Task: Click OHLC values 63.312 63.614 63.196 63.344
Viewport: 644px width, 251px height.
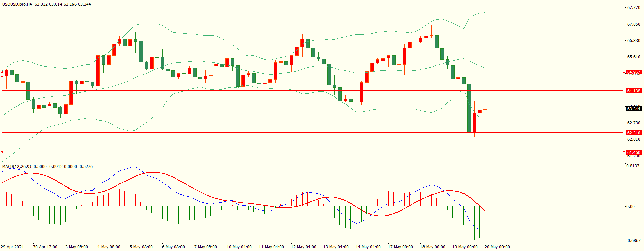Action: [63, 4]
